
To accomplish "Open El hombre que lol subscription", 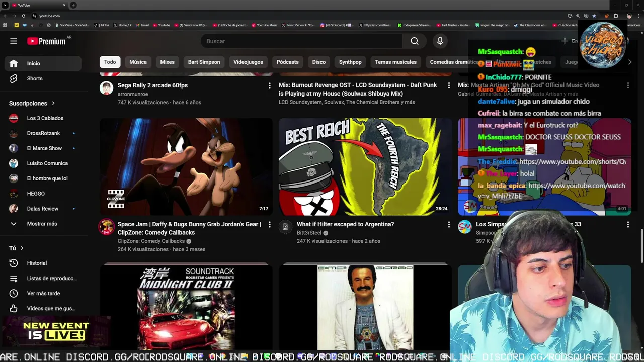I will tap(43, 178).
